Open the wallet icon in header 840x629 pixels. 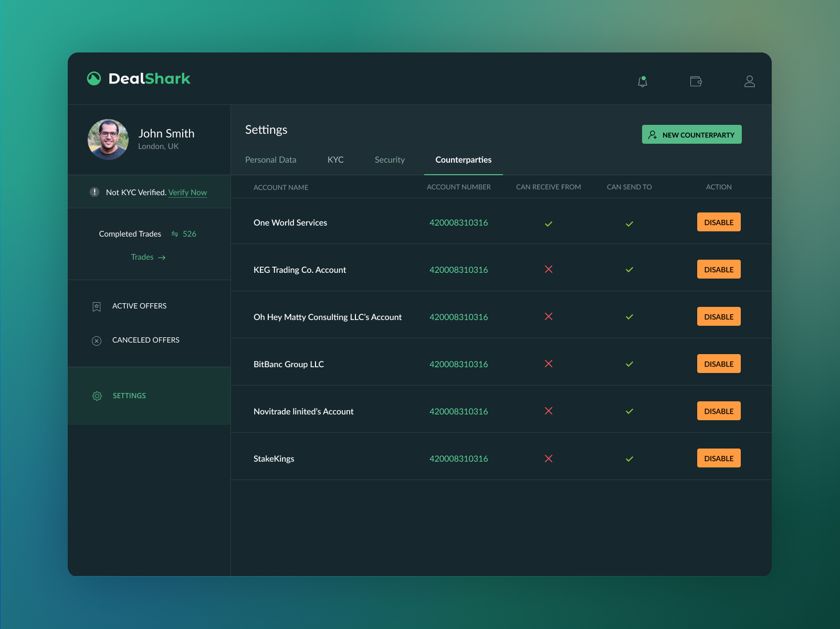point(696,81)
